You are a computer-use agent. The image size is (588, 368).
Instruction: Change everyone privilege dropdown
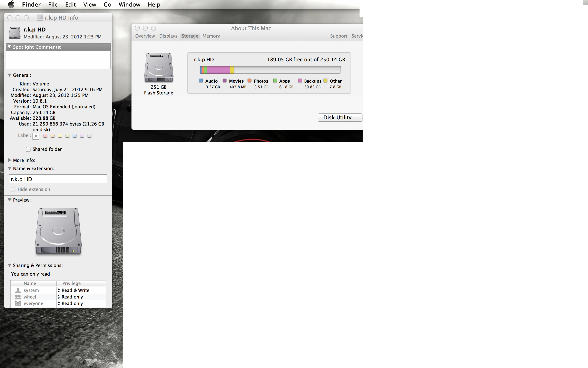point(80,303)
